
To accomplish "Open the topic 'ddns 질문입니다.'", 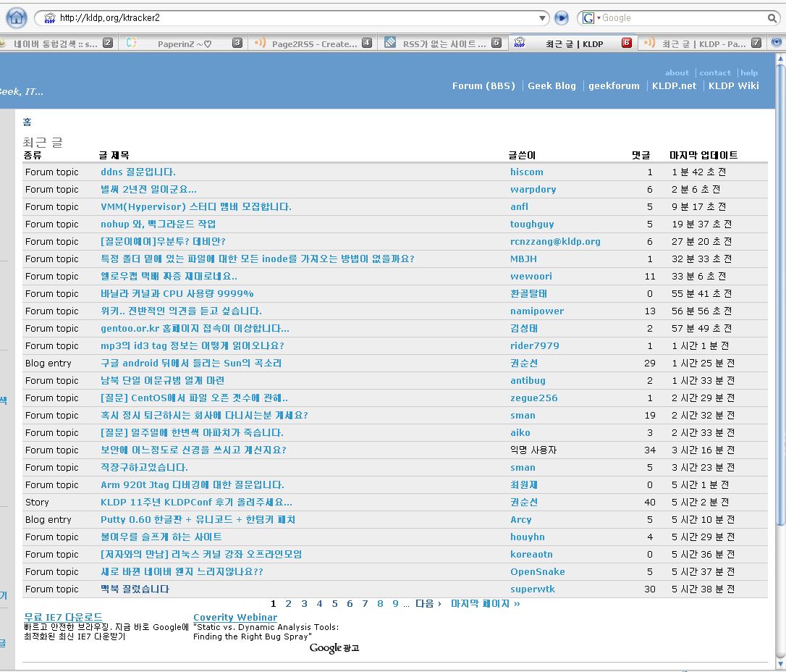I will click(138, 172).
